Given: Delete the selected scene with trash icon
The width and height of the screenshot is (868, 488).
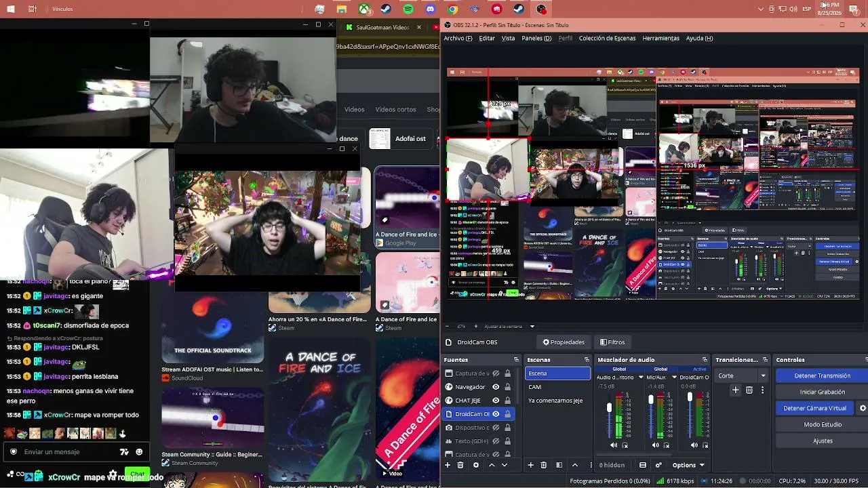Looking at the screenshot, I should (x=543, y=465).
